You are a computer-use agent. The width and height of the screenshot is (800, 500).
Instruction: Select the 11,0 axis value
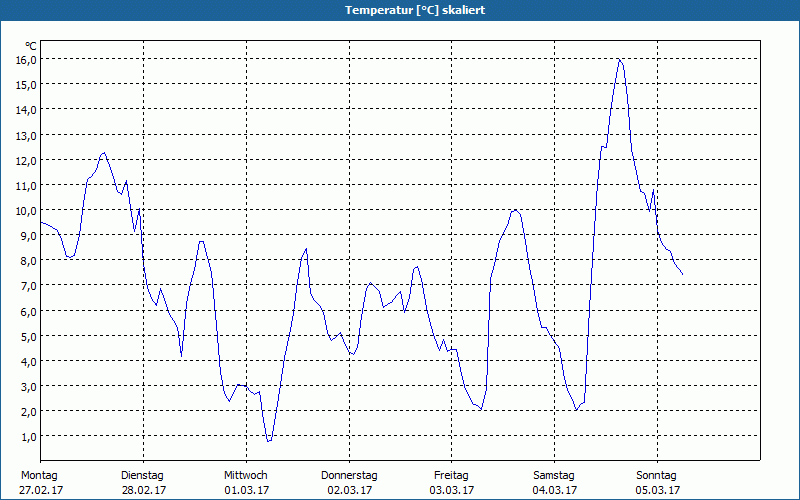(x=27, y=186)
